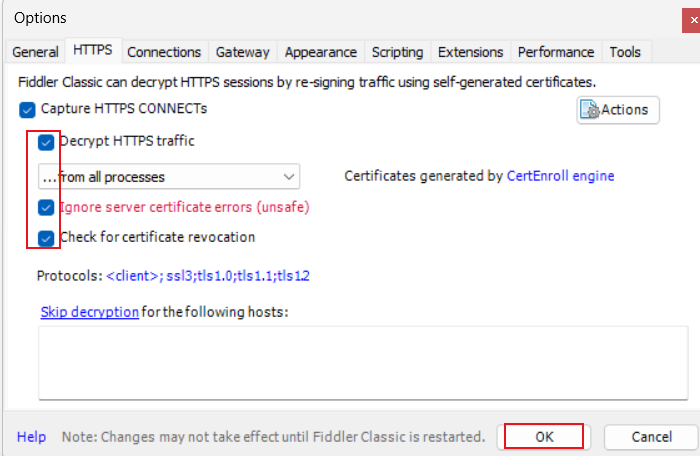This screenshot has height=456, width=700.
Task: Close the Options dialog window
Action: (692, 20)
